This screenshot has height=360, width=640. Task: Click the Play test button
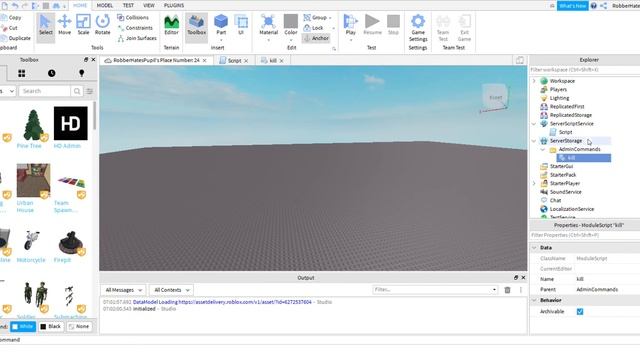pyautogui.click(x=351, y=27)
